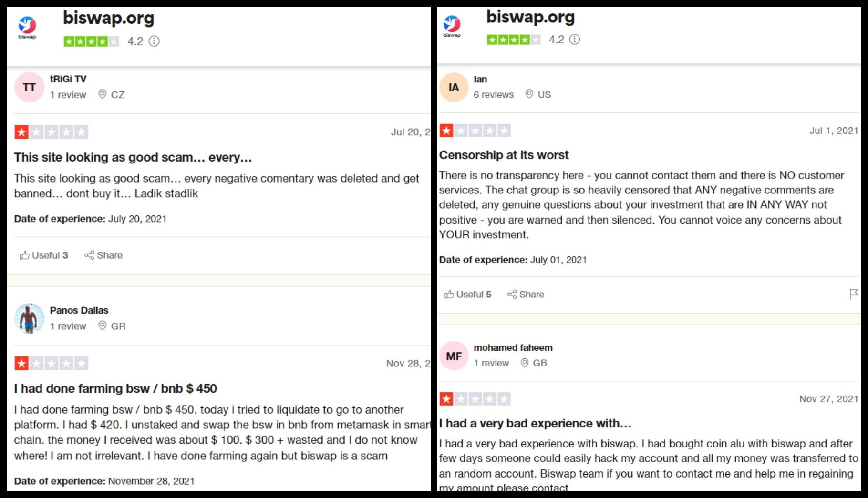Click the biswap logo in left panel
Viewport: 868px width, 498px height.
(27, 28)
